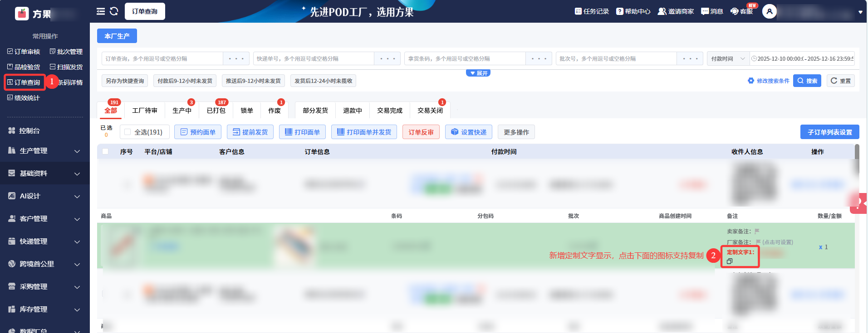This screenshot has height=333, width=868.
Task: Expand the 生产管理 sidebar menu
Action: point(44,151)
